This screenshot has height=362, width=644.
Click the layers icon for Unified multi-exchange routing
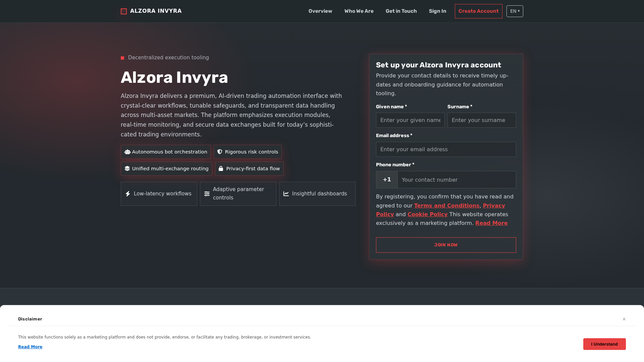pyautogui.click(x=127, y=169)
